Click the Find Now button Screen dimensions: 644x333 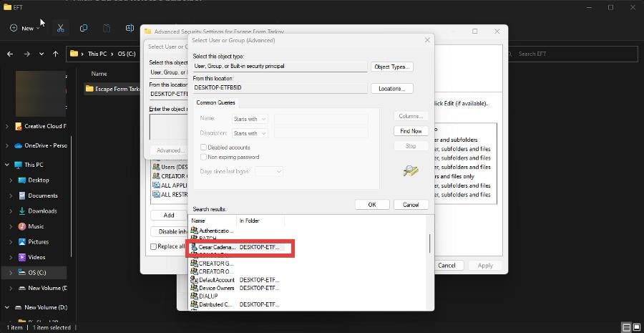point(411,131)
